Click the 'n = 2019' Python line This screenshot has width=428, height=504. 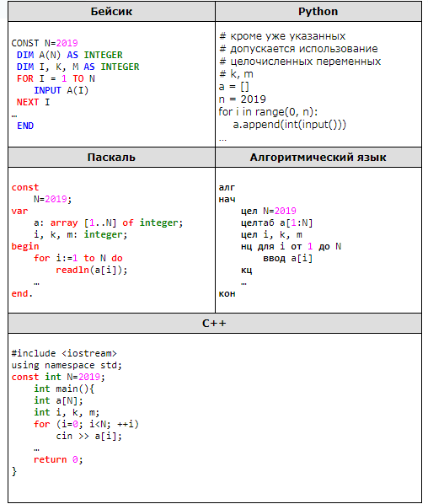pos(243,99)
